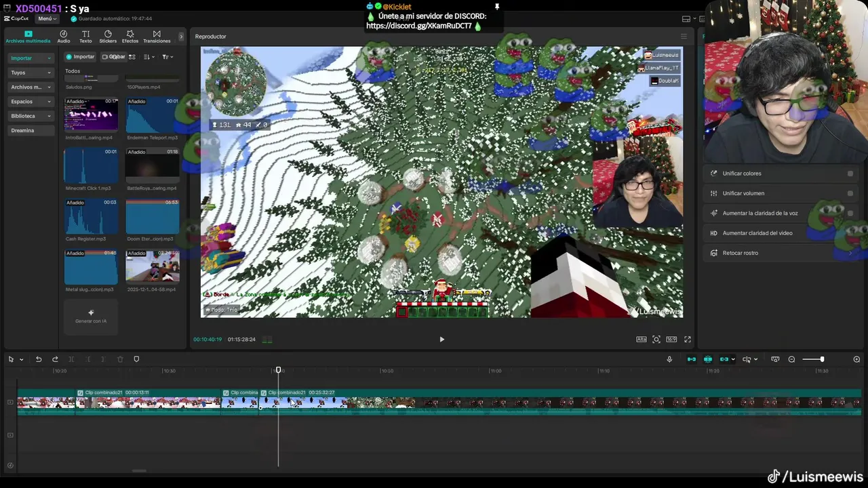Screen dimensions: 868x488
Task: Select the Cash Register.mp3 clip
Action: tap(91, 216)
